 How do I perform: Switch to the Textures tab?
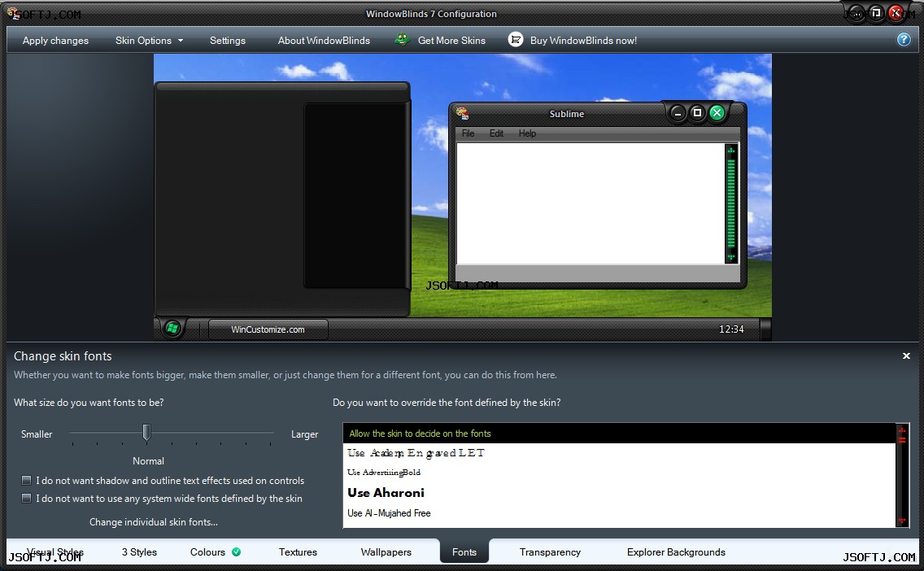tap(298, 552)
